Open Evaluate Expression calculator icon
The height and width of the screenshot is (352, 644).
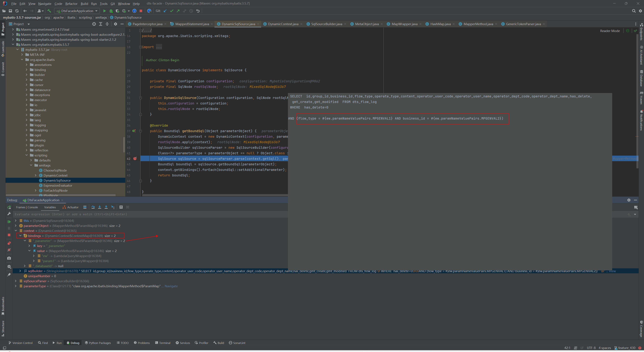tap(121, 207)
